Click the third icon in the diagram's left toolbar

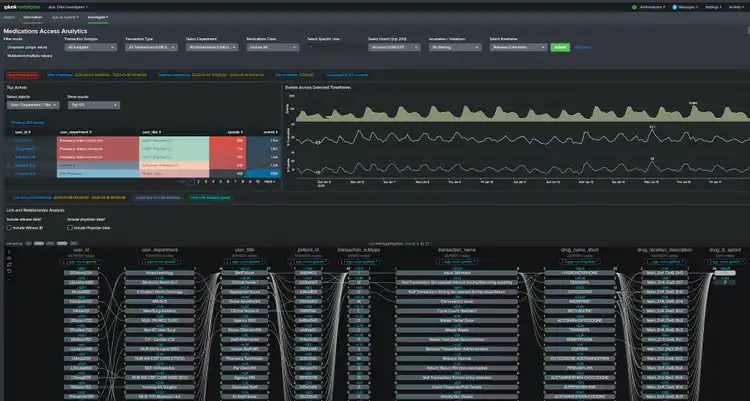(10, 264)
